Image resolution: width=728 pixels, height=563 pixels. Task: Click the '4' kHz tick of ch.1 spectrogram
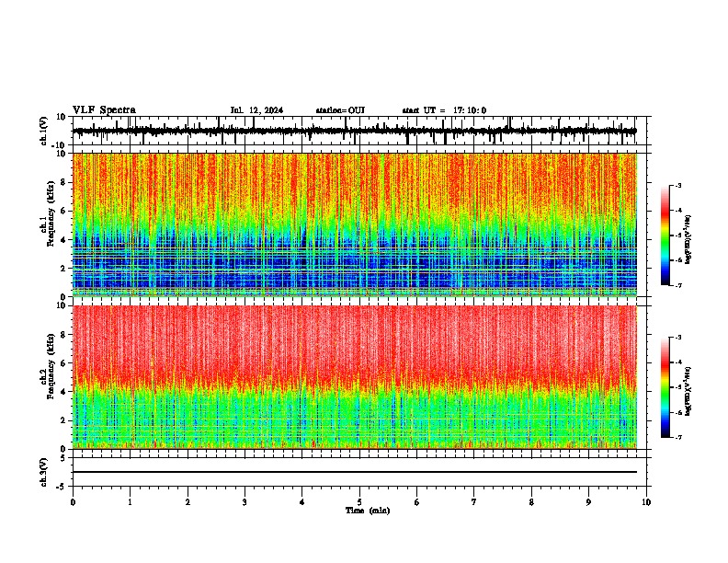[x=63, y=240]
